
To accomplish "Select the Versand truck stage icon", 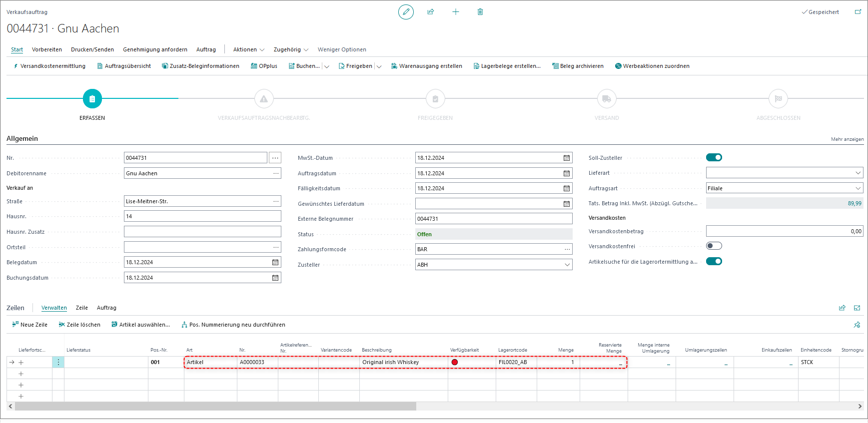I will tap(607, 99).
